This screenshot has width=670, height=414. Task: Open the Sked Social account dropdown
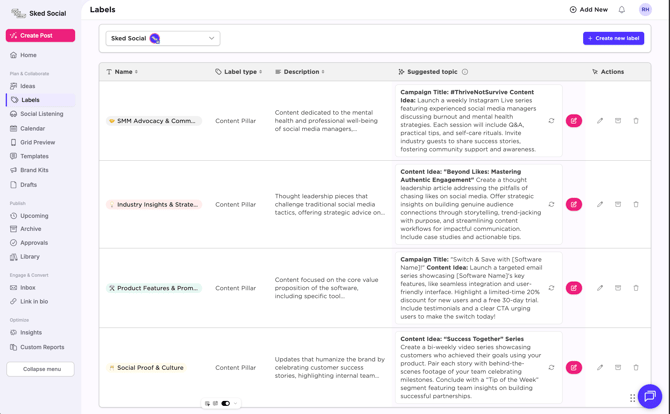(163, 38)
